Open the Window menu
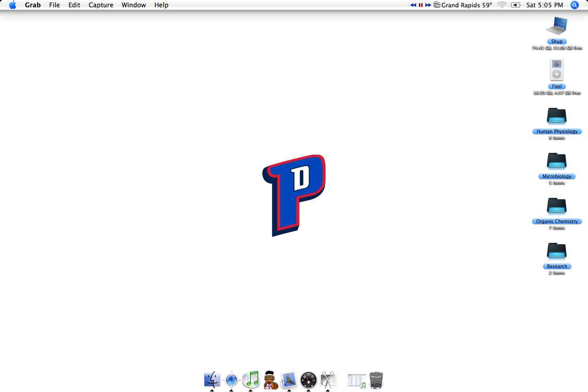The height and width of the screenshot is (392, 588). point(134,5)
